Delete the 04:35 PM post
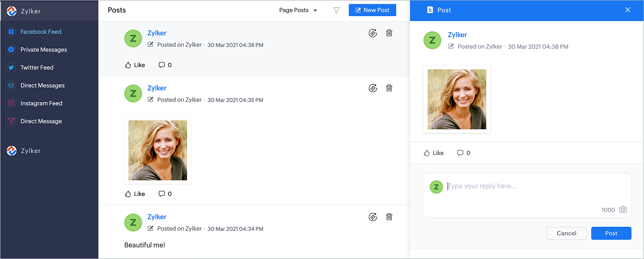The image size is (644, 259). 389,88
